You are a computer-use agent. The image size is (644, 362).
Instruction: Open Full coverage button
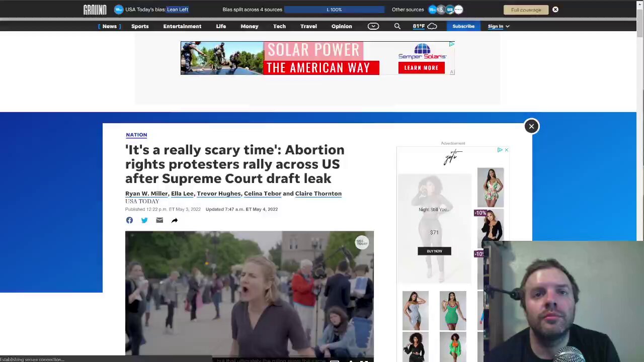(526, 10)
